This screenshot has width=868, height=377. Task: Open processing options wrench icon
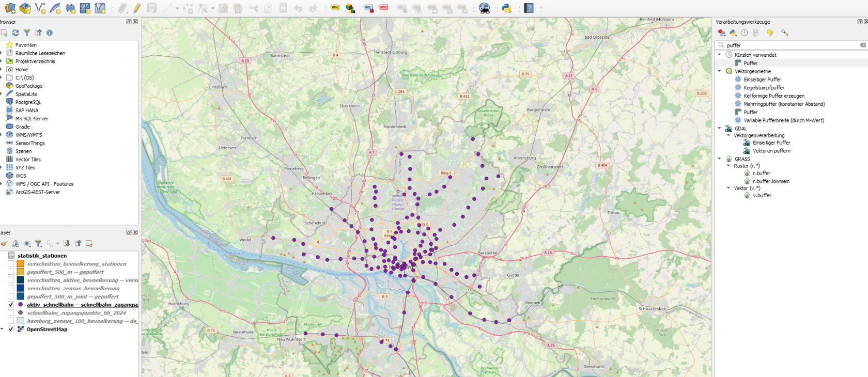[785, 33]
